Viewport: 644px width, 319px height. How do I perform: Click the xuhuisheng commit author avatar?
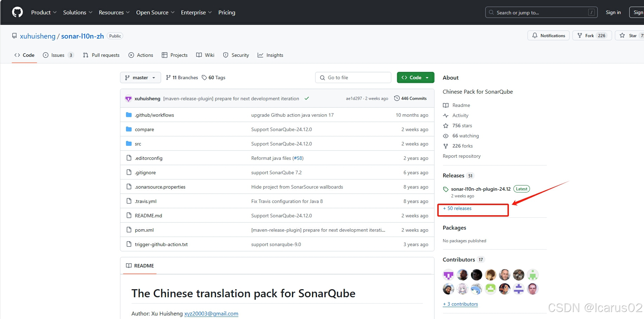coord(128,99)
